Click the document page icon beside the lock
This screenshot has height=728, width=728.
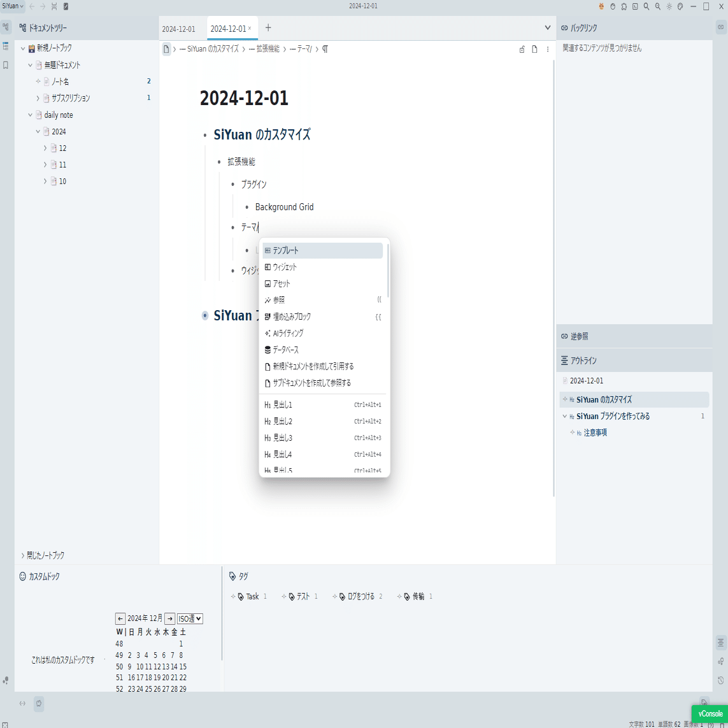(x=535, y=49)
